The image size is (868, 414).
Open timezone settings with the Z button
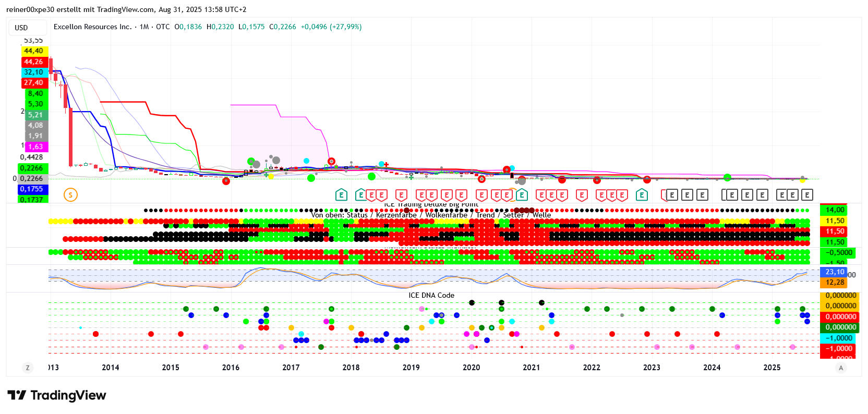[x=28, y=368]
